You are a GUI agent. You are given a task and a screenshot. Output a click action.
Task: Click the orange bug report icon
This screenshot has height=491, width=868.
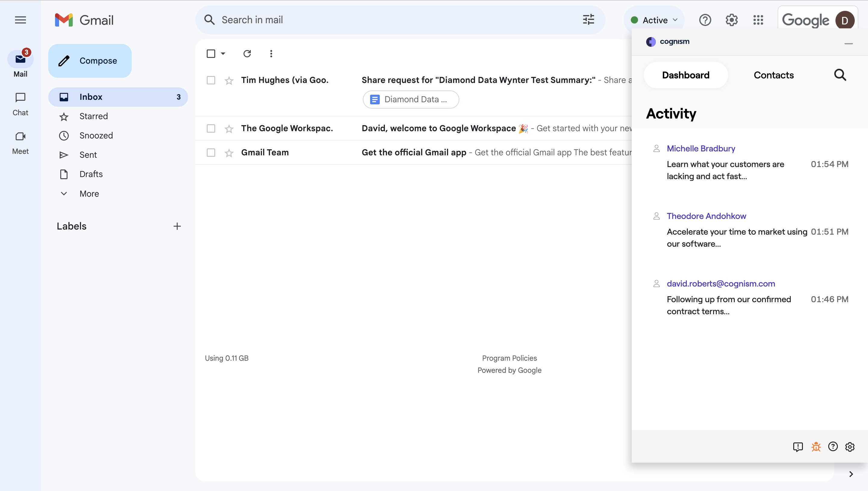point(816,447)
